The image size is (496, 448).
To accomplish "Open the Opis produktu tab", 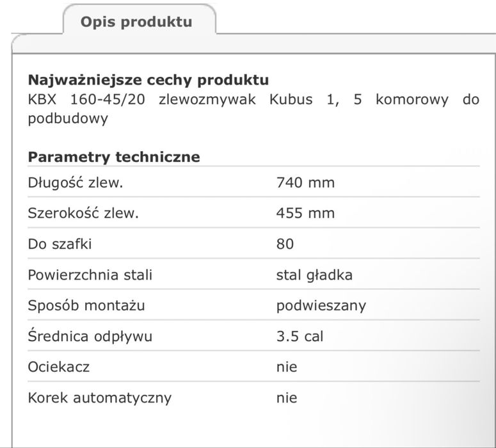I will pos(136,22).
